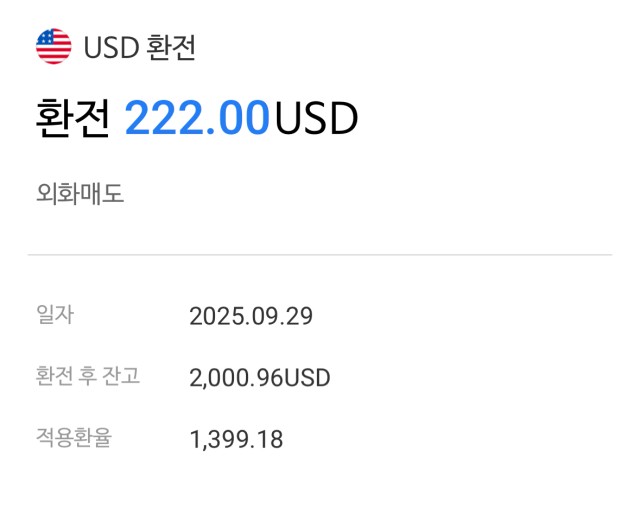Viewport: 640px width, 508px height.
Task: Select the large bold "환전" heading
Action: 72,120
